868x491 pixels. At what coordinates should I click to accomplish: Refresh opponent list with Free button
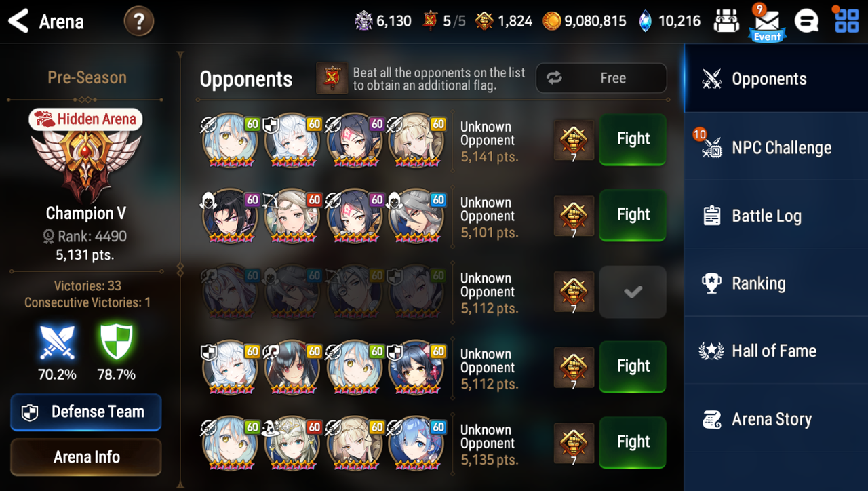pyautogui.click(x=601, y=78)
